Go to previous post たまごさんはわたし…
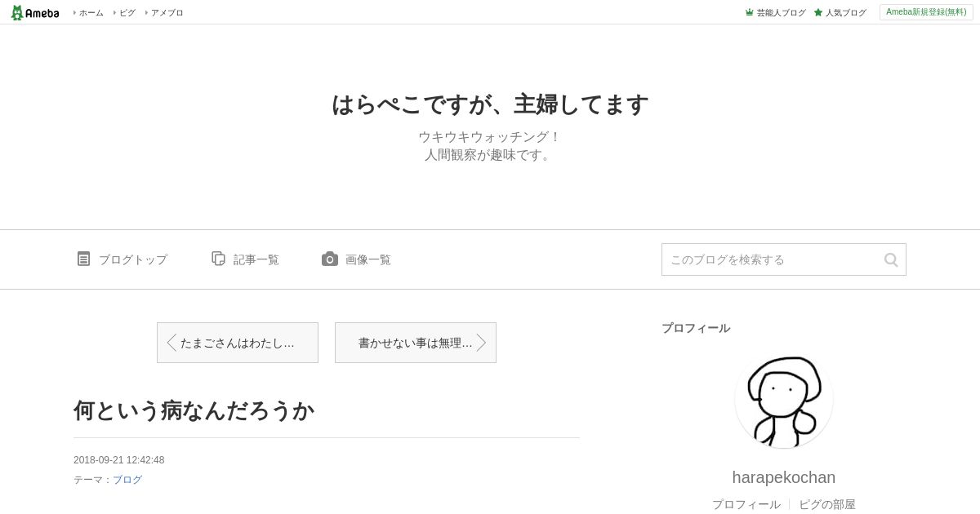The height and width of the screenshot is (514, 980). pos(238,343)
